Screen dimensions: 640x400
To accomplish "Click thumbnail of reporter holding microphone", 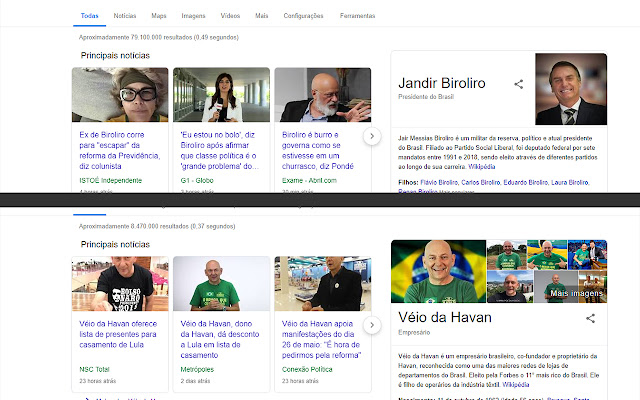I will point(221,95).
